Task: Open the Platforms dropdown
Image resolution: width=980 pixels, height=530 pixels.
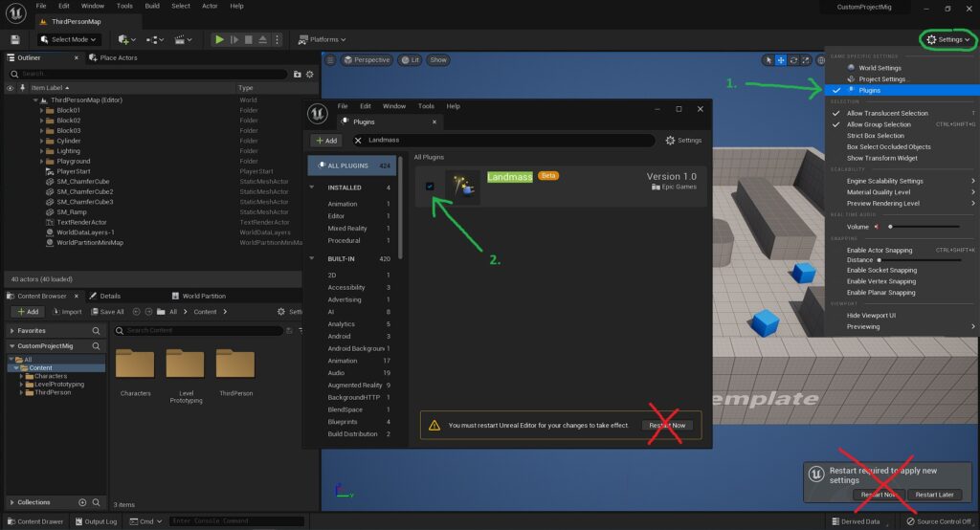Action: coord(322,39)
